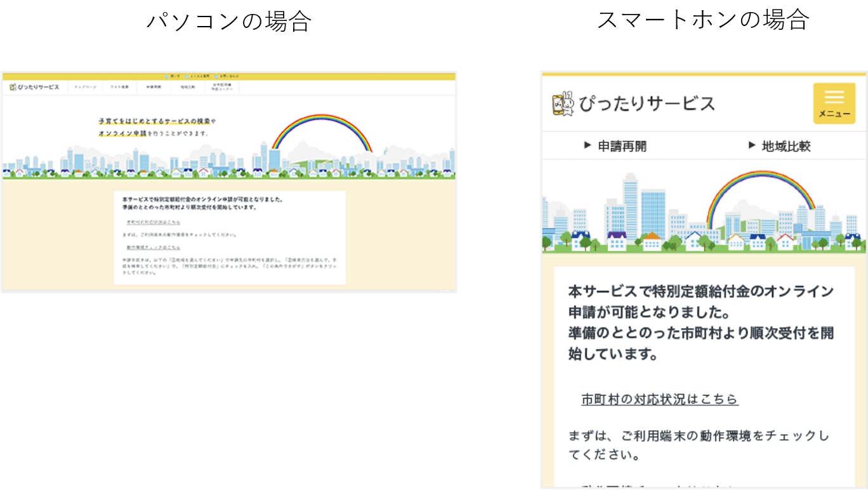Follow desktop 市町村の対応状況はこちら link

[153, 222]
